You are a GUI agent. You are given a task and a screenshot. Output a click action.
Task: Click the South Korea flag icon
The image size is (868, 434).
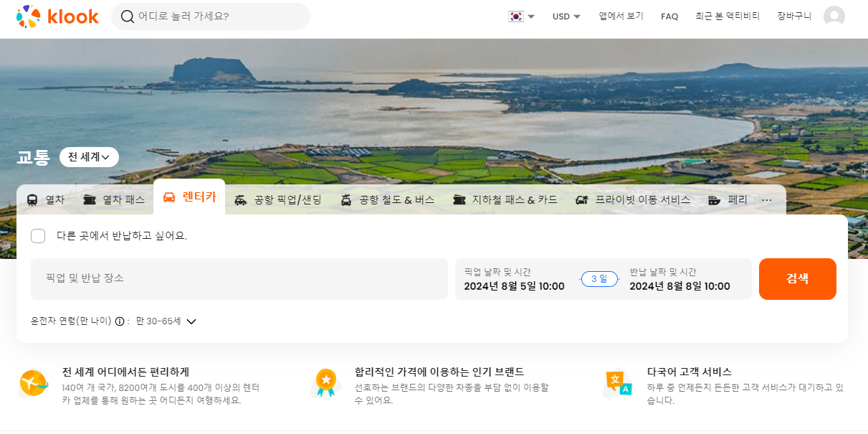coord(515,16)
